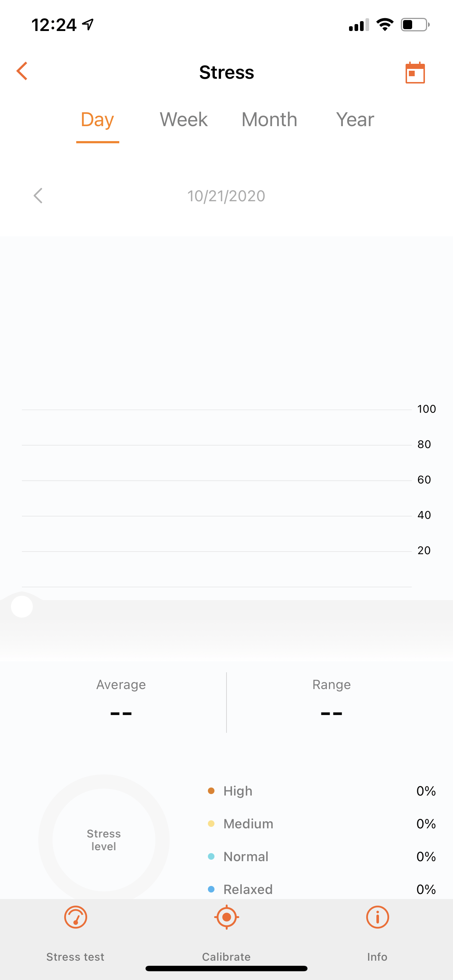The width and height of the screenshot is (453, 980).
Task: Tap the Stress level ring chart
Action: (x=104, y=839)
